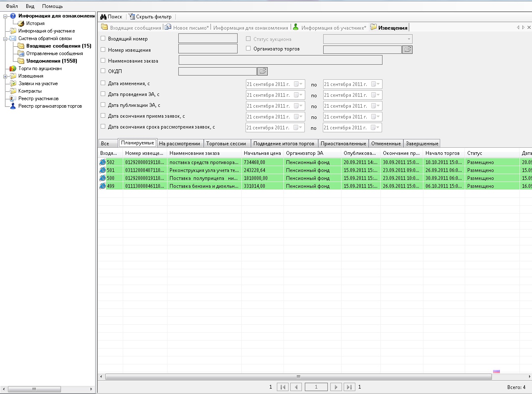Expand the Извещения tree node

(5, 76)
